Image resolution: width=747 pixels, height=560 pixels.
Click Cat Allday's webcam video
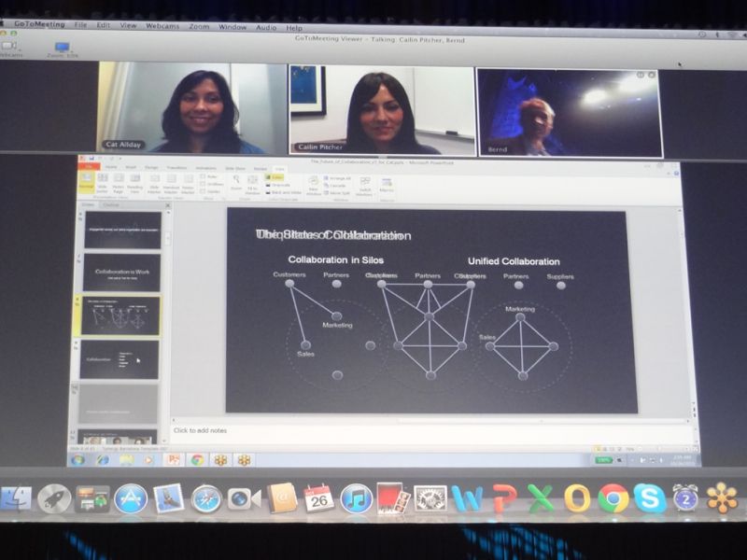click(192, 108)
